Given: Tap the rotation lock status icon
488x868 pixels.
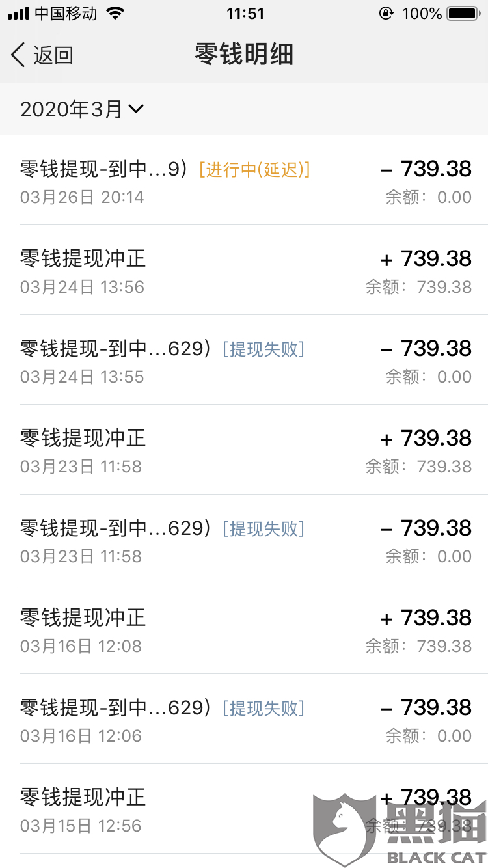Looking at the screenshot, I should pyautogui.click(x=386, y=13).
